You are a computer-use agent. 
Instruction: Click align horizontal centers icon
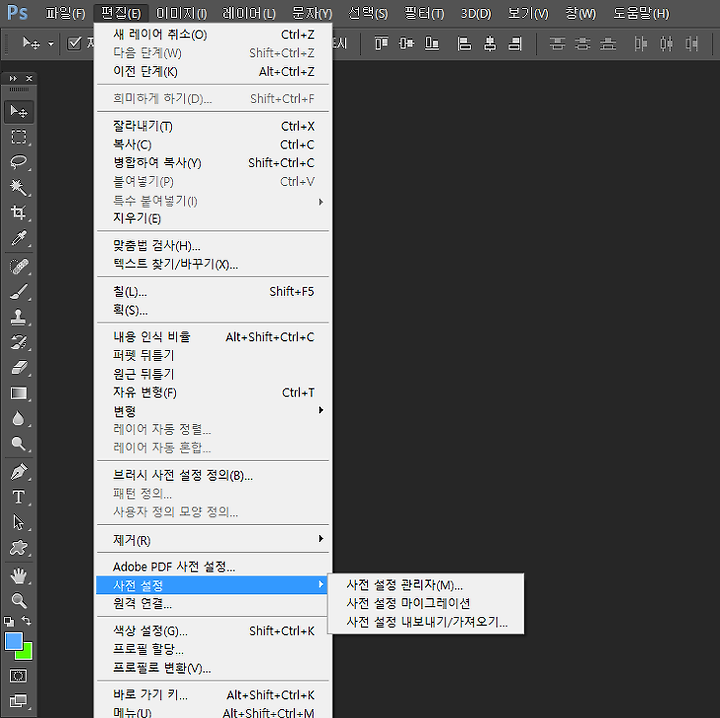(490, 44)
